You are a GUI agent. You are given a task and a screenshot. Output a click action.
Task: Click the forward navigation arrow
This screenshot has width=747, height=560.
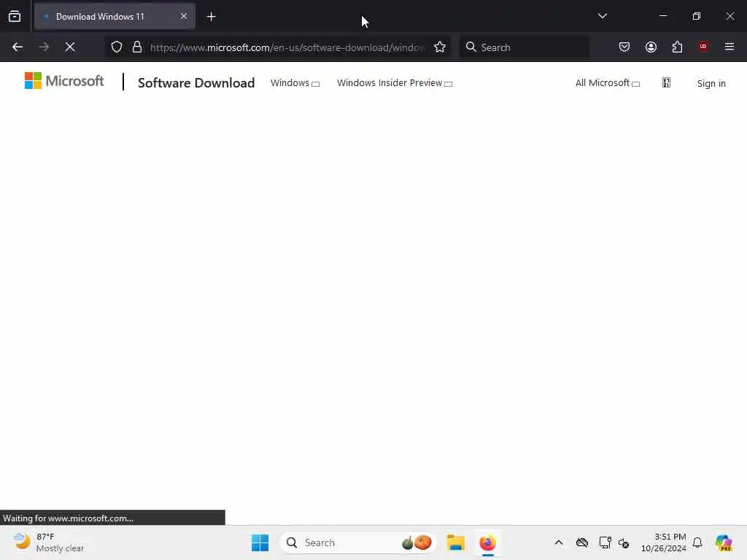(x=43, y=47)
